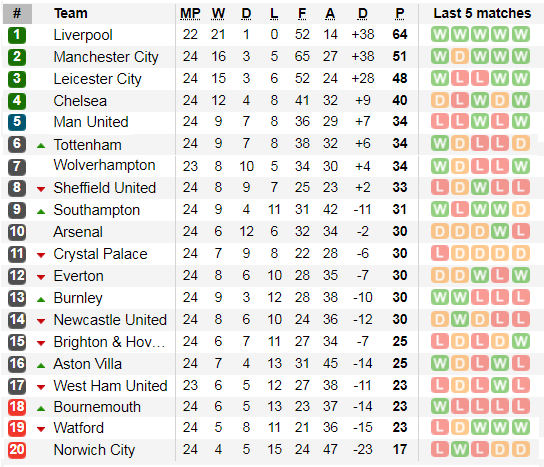Viewport: 544px width, 467px height.
Task: Sort table by MP column header
Action: pos(190,14)
